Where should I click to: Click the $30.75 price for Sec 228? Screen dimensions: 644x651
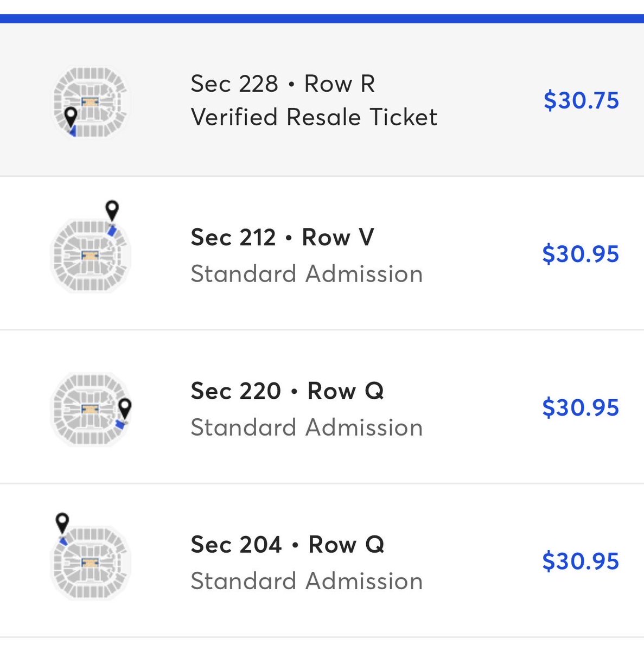581,101
